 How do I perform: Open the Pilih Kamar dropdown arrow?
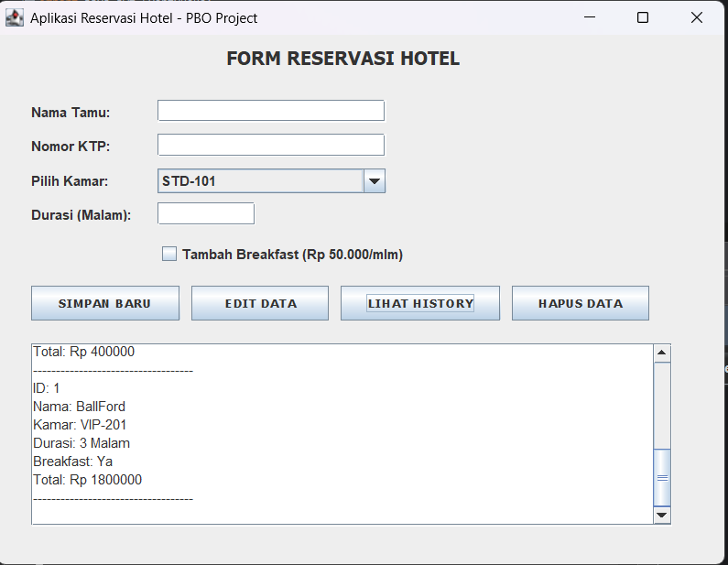tap(375, 181)
